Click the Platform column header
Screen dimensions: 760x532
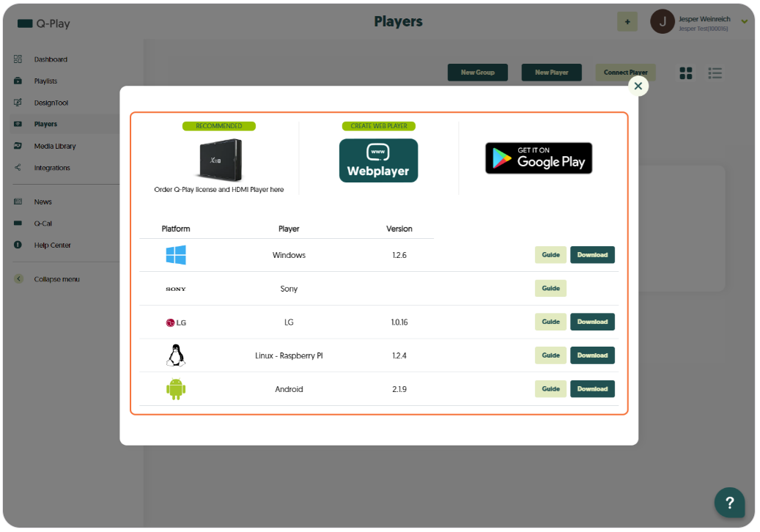pos(176,229)
